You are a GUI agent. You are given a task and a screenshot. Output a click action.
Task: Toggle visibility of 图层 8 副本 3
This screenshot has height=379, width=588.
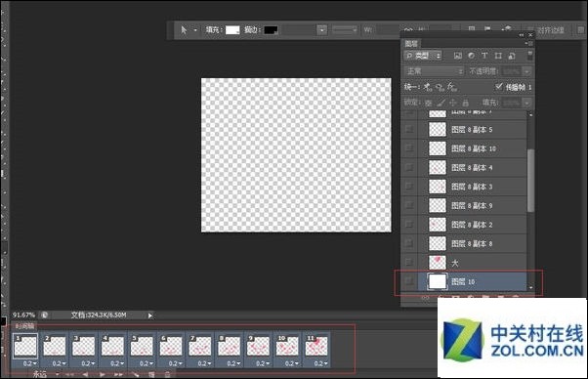(409, 187)
